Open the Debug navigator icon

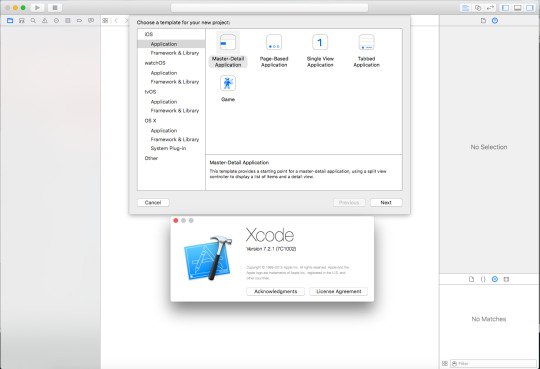point(68,21)
